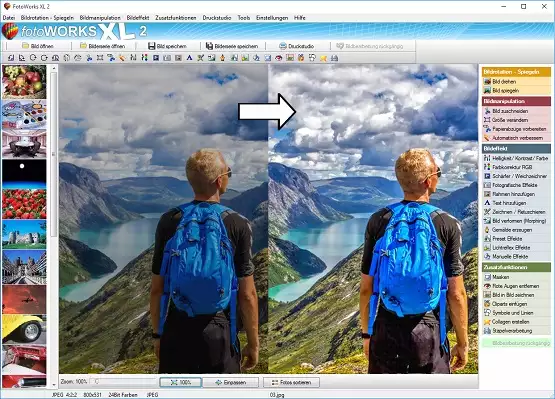This screenshot has height=399, width=555.
Task: Click the brightness/contrast icon in the icon toolbar
Action: (x=133, y=57)
